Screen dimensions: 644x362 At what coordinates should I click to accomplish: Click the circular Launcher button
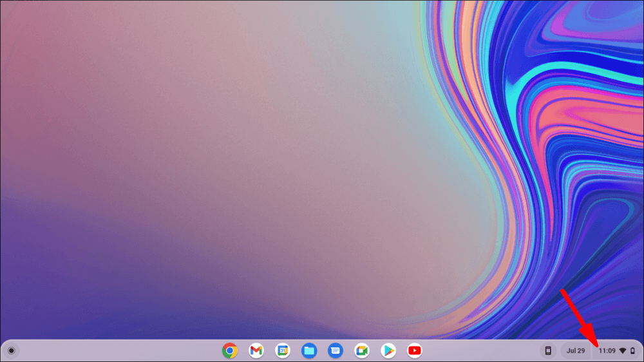[11, 350]
